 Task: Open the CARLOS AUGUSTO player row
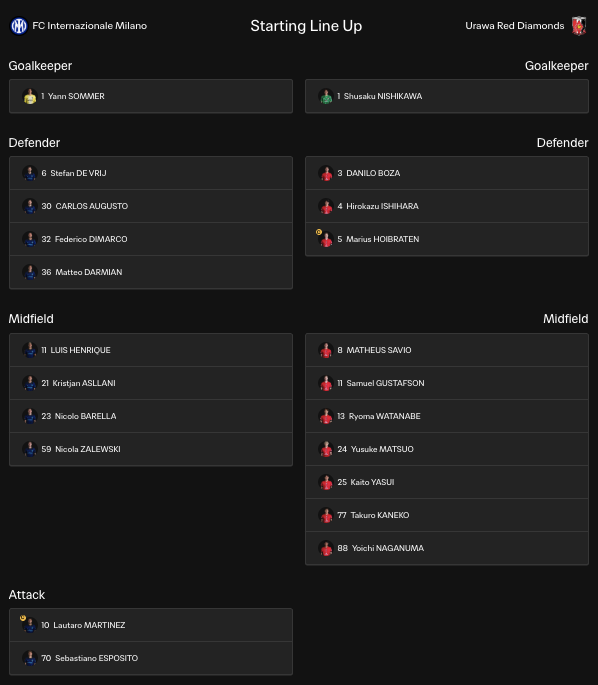pyautogui.click(x=151, y=206)
